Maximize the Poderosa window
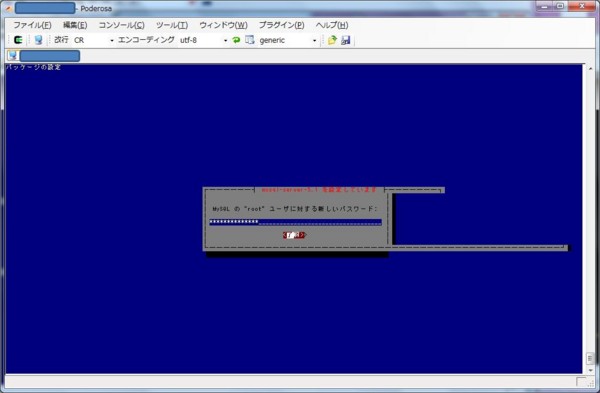 point(560,6)
